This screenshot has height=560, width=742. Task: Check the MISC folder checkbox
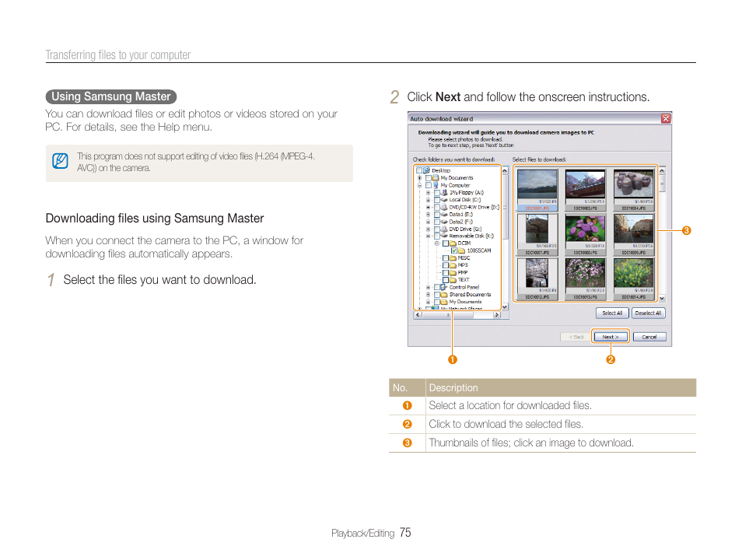coord(446,258)
